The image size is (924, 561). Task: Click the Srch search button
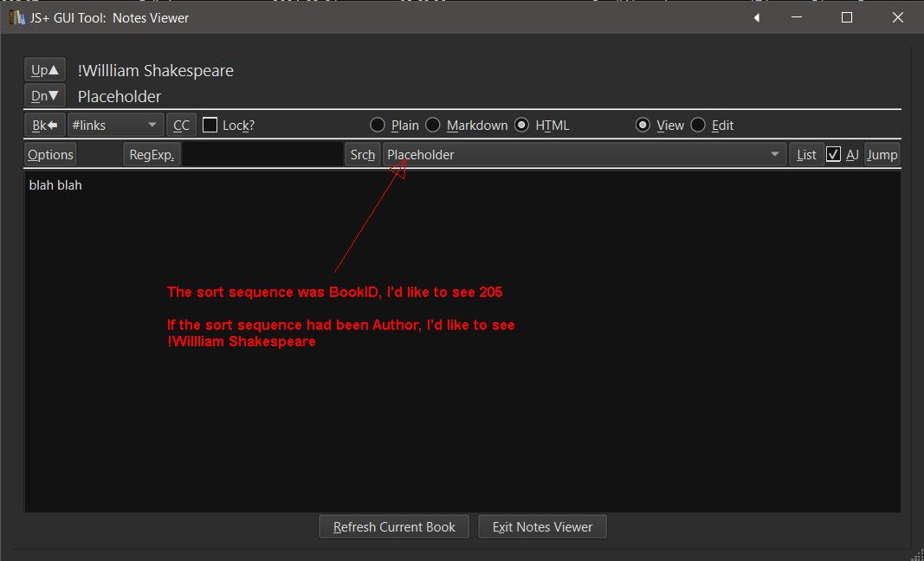[362, 154]
